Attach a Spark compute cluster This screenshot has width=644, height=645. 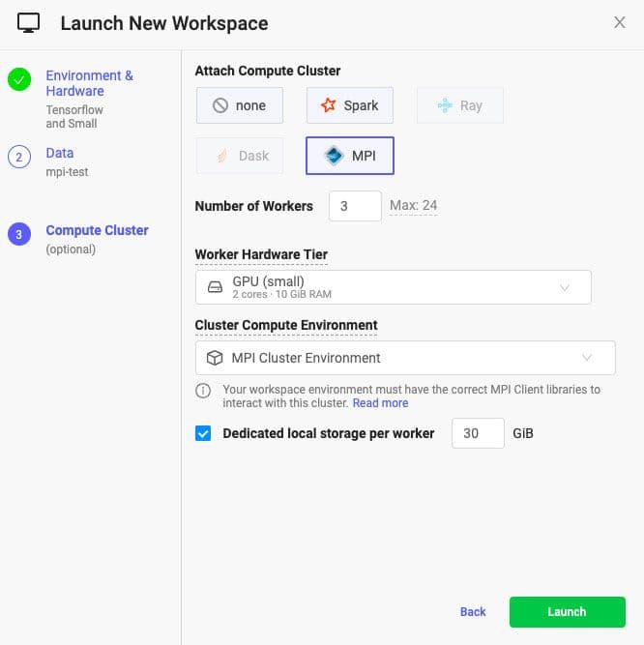349,105
